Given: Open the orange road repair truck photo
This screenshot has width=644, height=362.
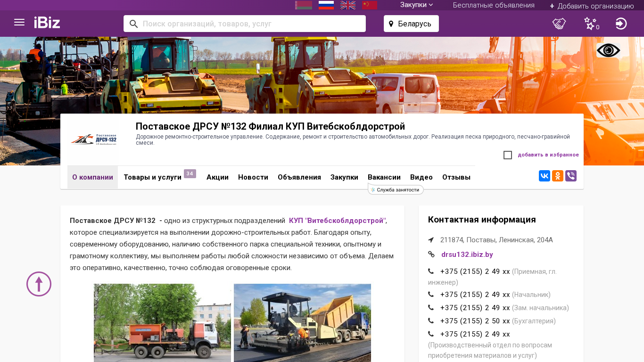Looking at the screenshot, I should pos(162,323).
